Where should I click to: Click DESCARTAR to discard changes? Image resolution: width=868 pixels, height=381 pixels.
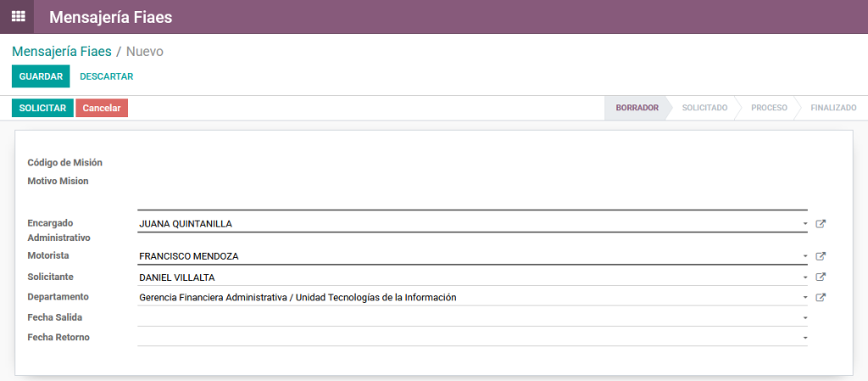click(x=106, y=76)
